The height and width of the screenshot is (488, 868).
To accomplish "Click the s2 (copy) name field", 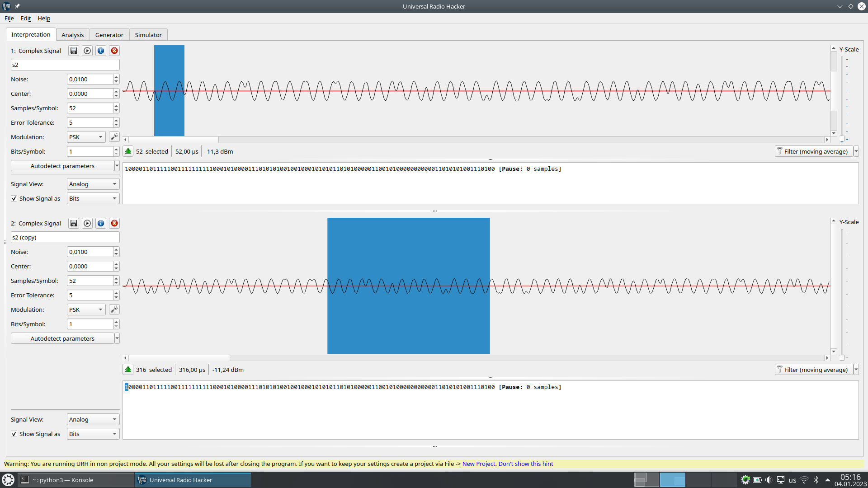I will [65, 237].
